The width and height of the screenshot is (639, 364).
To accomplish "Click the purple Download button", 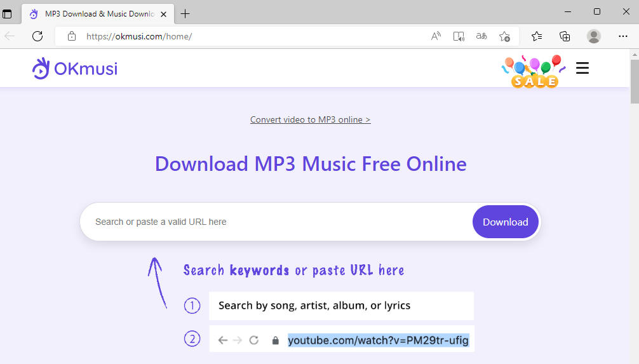I will (506, 222).
